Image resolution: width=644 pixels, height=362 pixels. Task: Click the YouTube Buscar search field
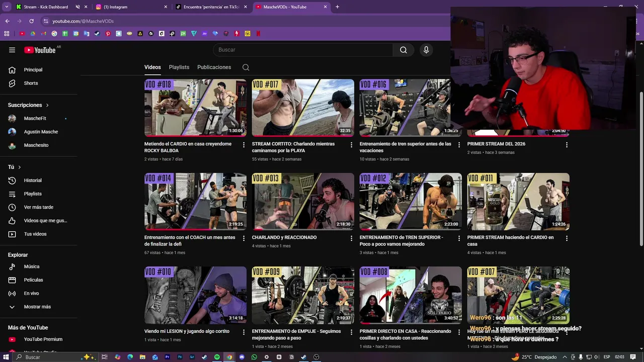point(303,50)
